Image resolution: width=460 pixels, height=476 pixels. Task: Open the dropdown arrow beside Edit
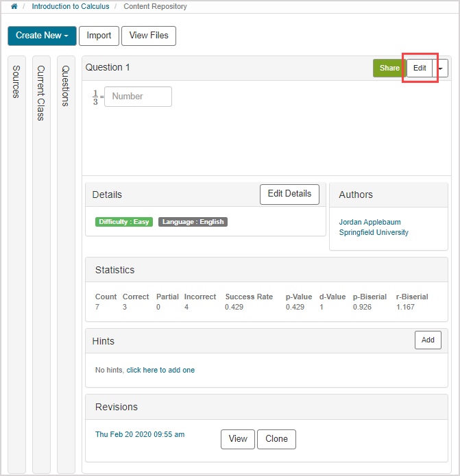coord(441,68)
